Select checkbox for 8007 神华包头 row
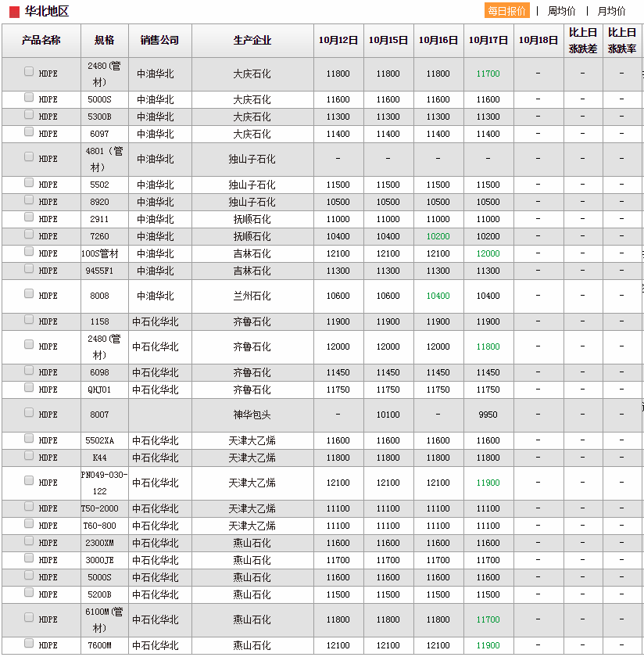This screenshot has width=644, height=657. (28, 412)
